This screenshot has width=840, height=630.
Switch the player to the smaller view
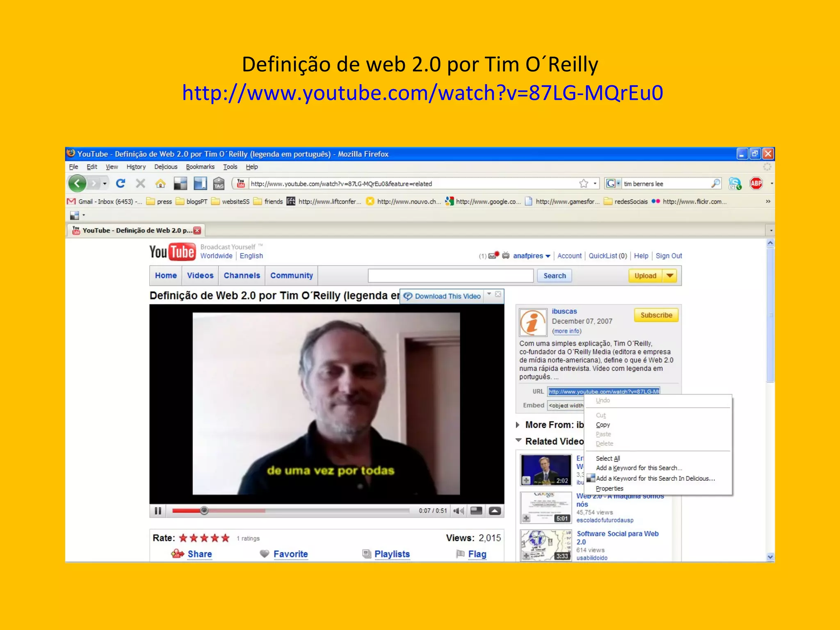point(476,511)
